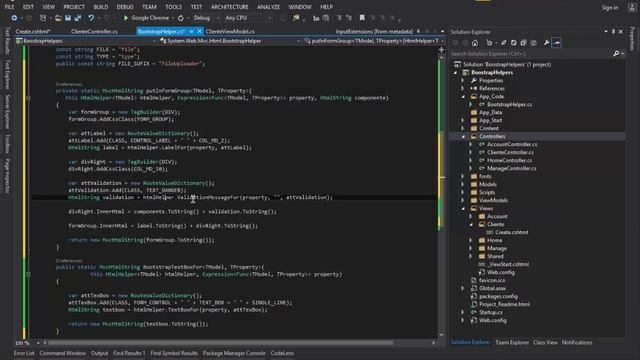Click the editor vertical scrollbar
The height and width of the screenshot is (360, 640).
pyautogui.click(x=441, y=196)
